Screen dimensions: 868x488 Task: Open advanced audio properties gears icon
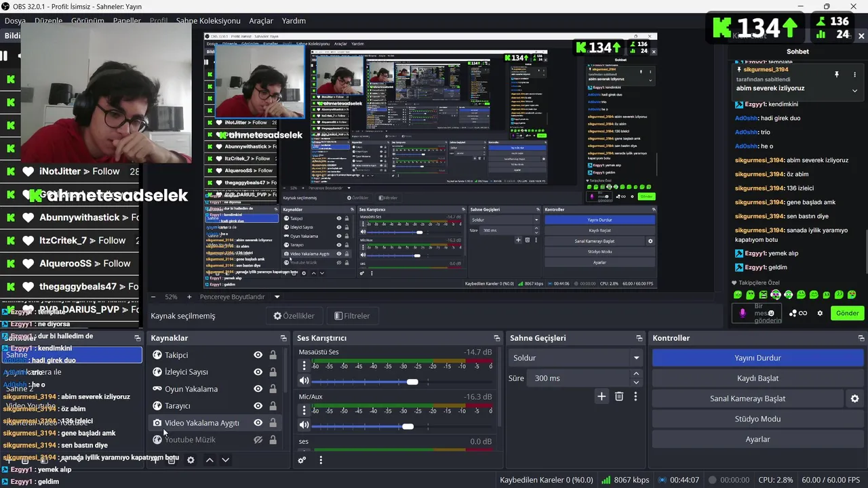pos(302,460)
